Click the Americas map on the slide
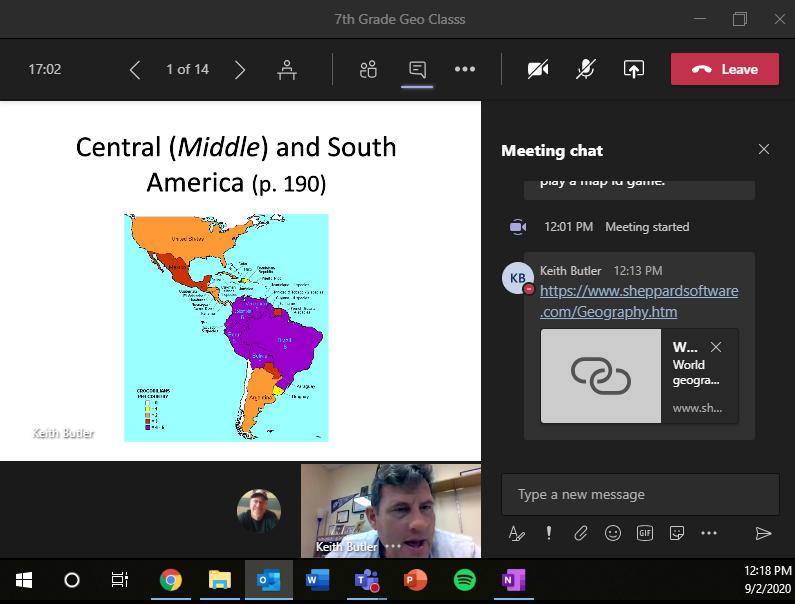The width and height of the screenshot is (795, 604). coord(226,328)
